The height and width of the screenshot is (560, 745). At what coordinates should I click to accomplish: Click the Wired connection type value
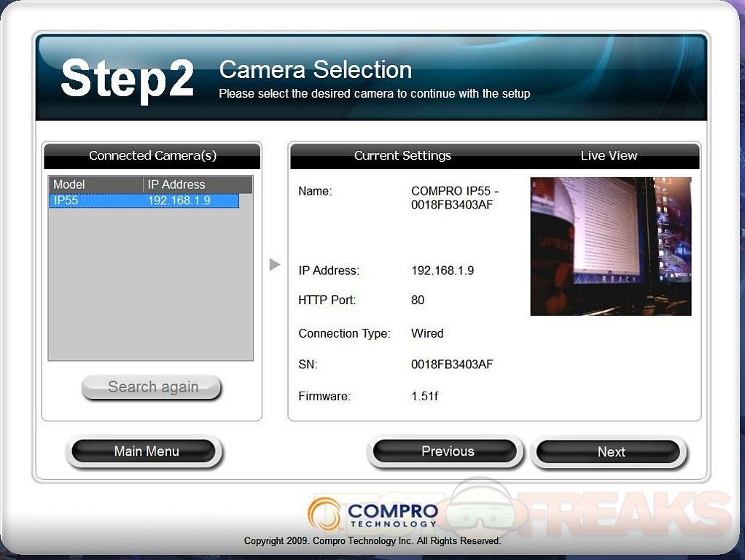pyautogui.click(x=427, y=333)
